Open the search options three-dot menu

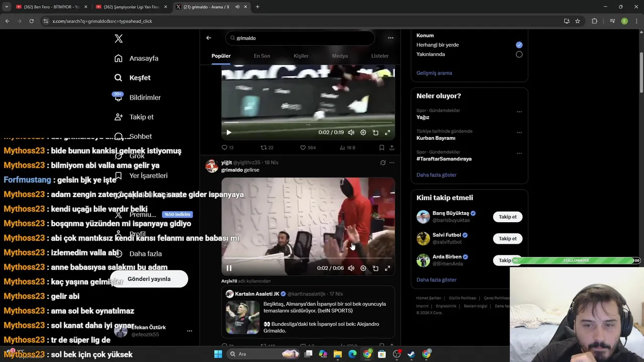[x=390, y=38]
